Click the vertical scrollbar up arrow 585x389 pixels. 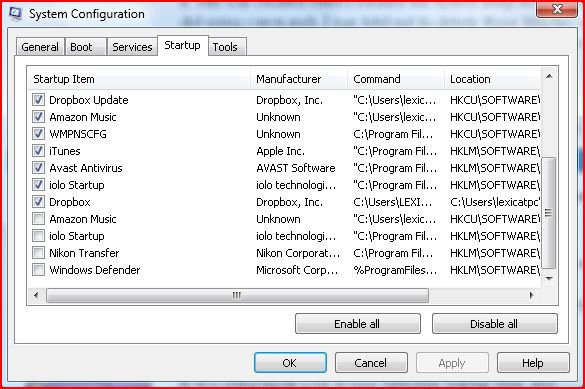pyautogui.click(x=549, y=76)
